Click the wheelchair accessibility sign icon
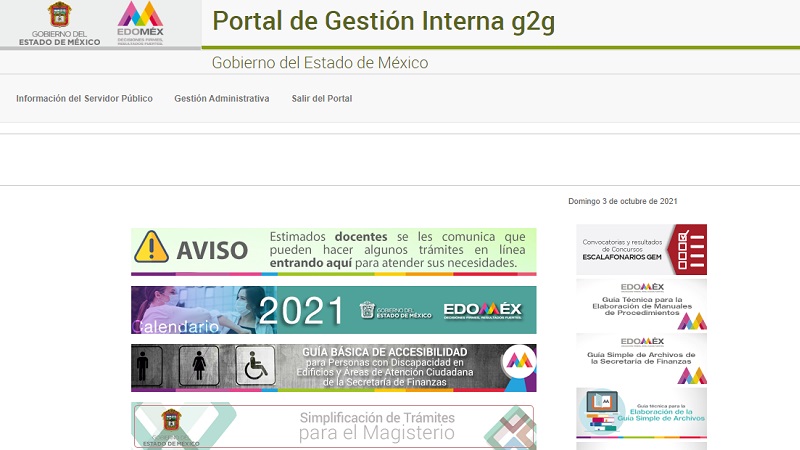Viewport: 800px width, 450px height. click(255, 365)
